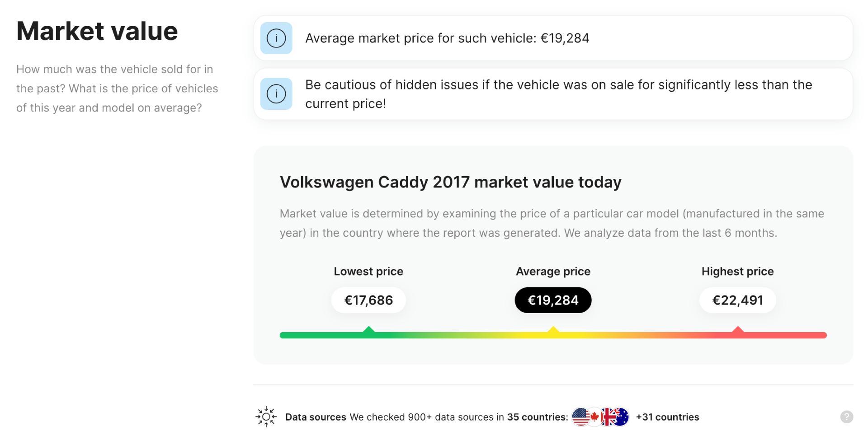868x440 pixels.
Task: Click the USA flag icon
Action: pyautogui.click(x=581, y=417)
